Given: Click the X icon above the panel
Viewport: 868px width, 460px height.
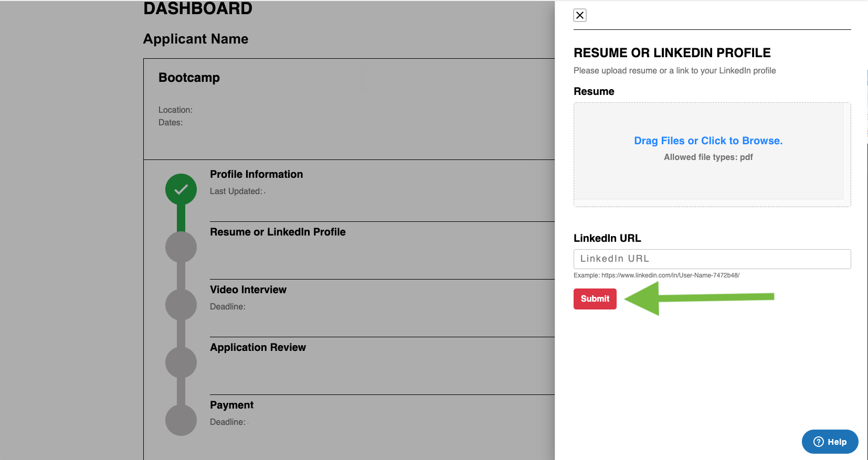Looking at the screenshot, I should click(x=579, y=15).
